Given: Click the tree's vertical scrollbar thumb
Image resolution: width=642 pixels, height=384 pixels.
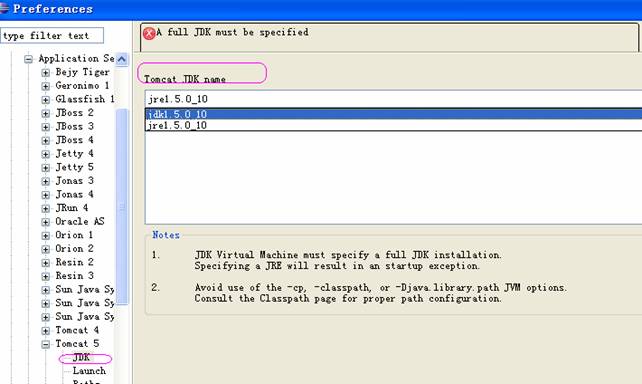Looking at the screenshot, I should pos(122,207).
